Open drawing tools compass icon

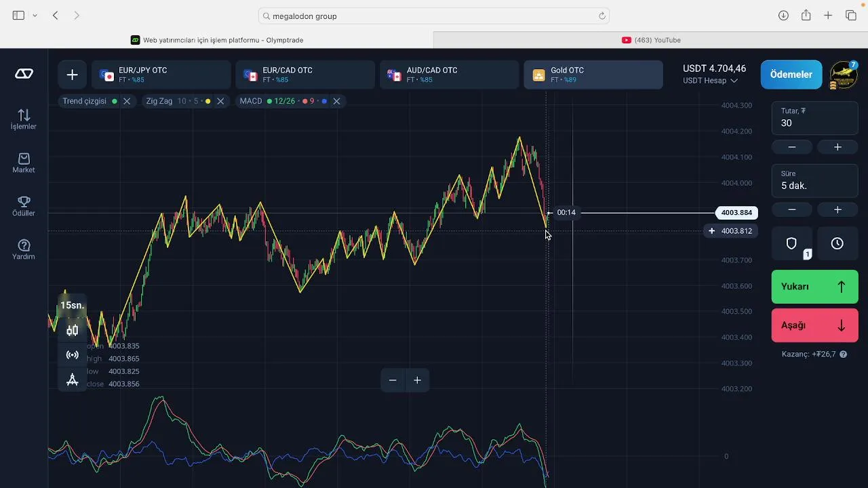72,380
